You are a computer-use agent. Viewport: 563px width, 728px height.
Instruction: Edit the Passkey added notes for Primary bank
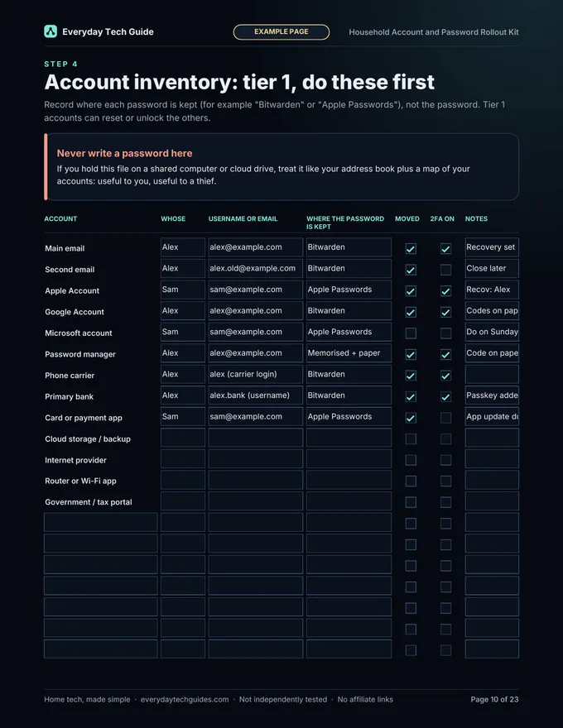point(492,395)
